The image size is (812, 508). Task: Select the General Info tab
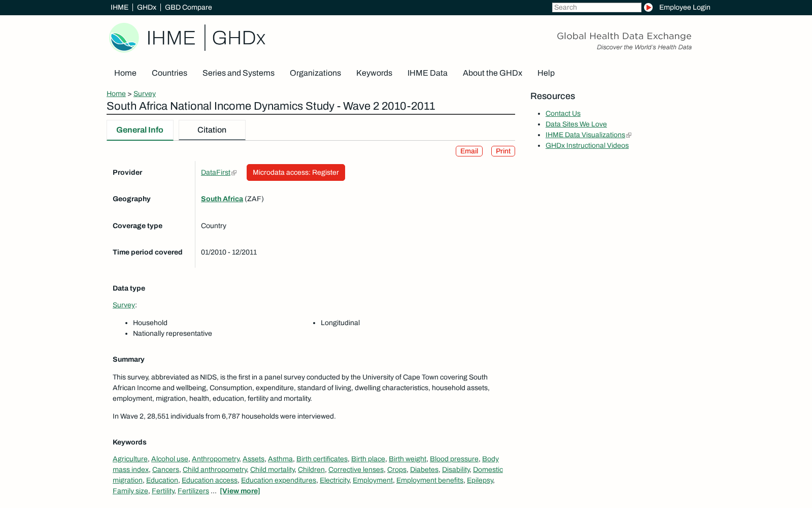[140, 130]
